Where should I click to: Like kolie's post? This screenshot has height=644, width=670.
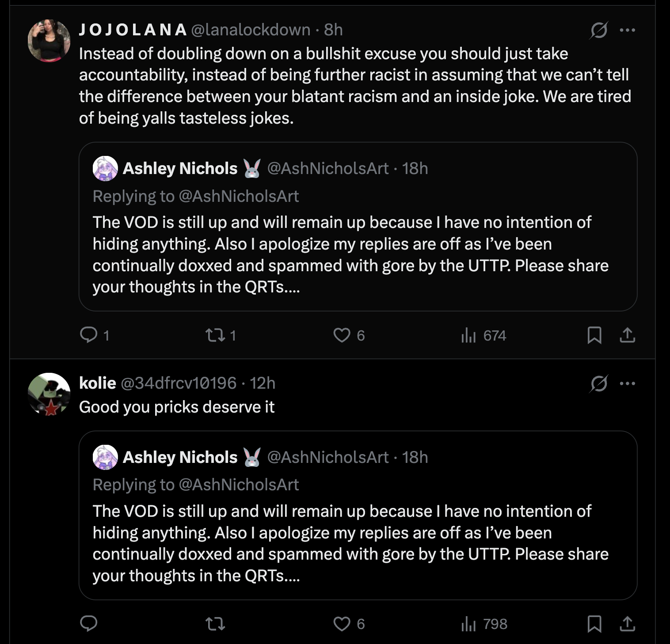342,624
